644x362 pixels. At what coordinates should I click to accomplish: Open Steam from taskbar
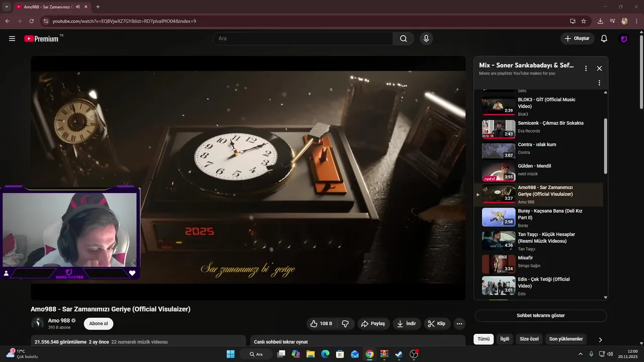(x=399, y=354)
